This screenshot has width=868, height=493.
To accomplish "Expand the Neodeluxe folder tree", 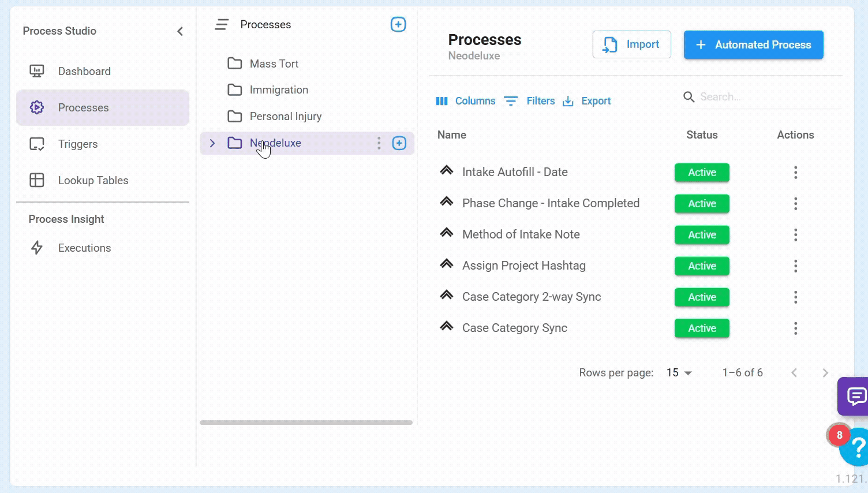I will coord(212,143).
